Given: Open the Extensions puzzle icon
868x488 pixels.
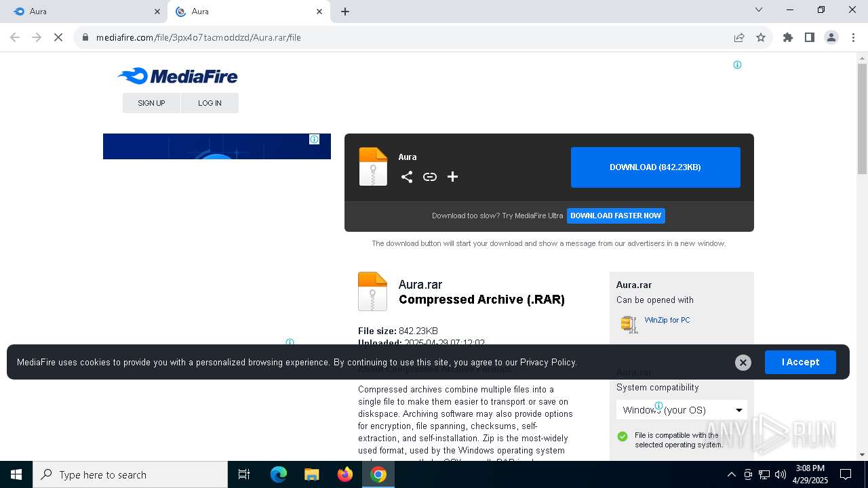Looking at the screenshot, I should pos(788,37).
